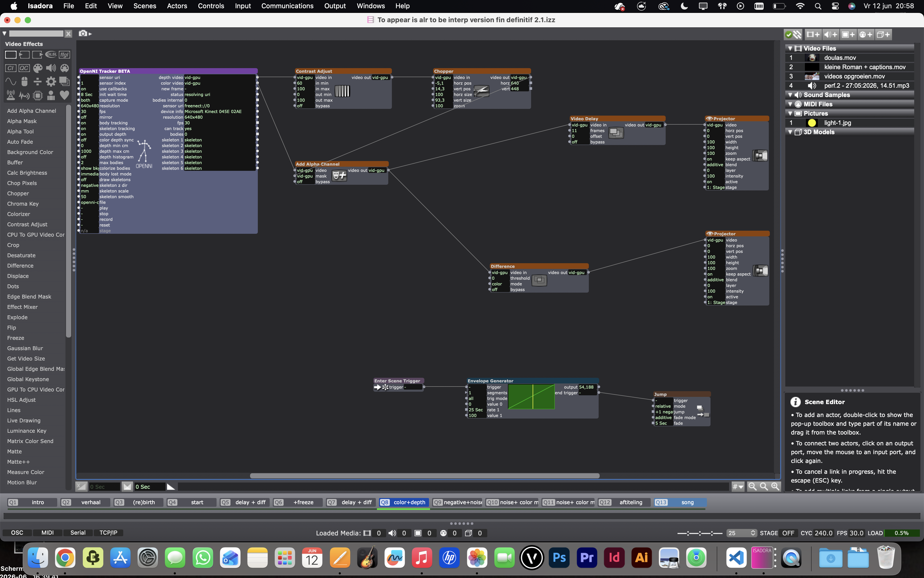The height and width of the screenshot is (578, 924).
Task: Select the sine wave generator category
Action: click(x=11, y=82)
